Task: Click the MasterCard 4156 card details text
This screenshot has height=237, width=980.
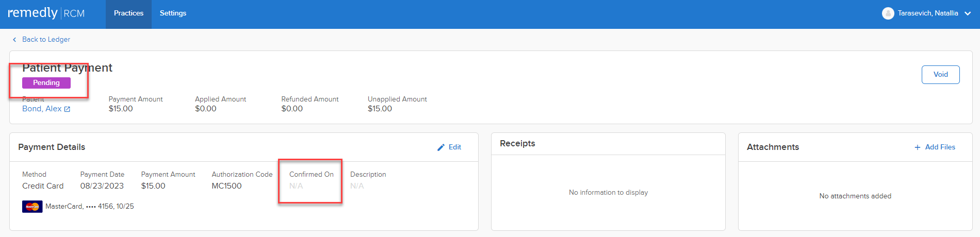Action: (x=90, y=207)
